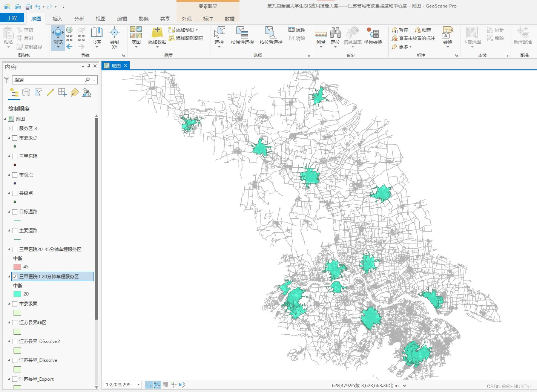Image resolution: width=537 pixels, height=392 pixels.
Task: Click the 添加数据 (Add Data) icon
Action: pos(157,32)
